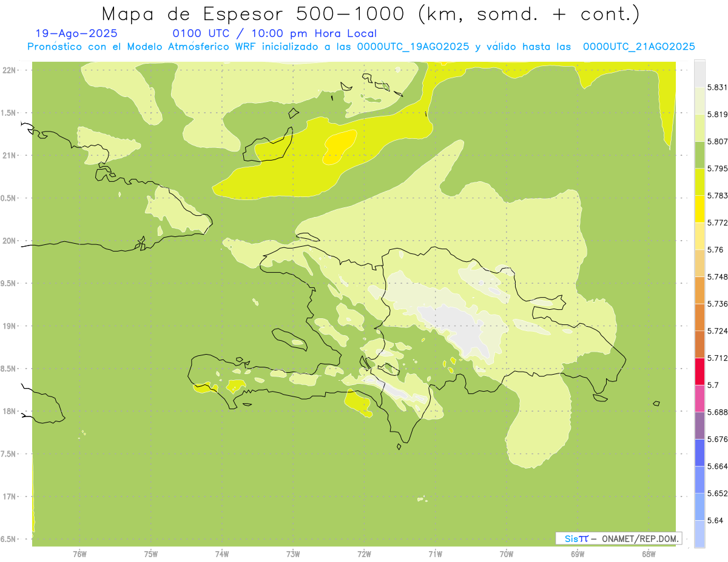This screenshot has height=562, width=728.
Task: Click the longitude label '74W'
Action: pos(222,554)
